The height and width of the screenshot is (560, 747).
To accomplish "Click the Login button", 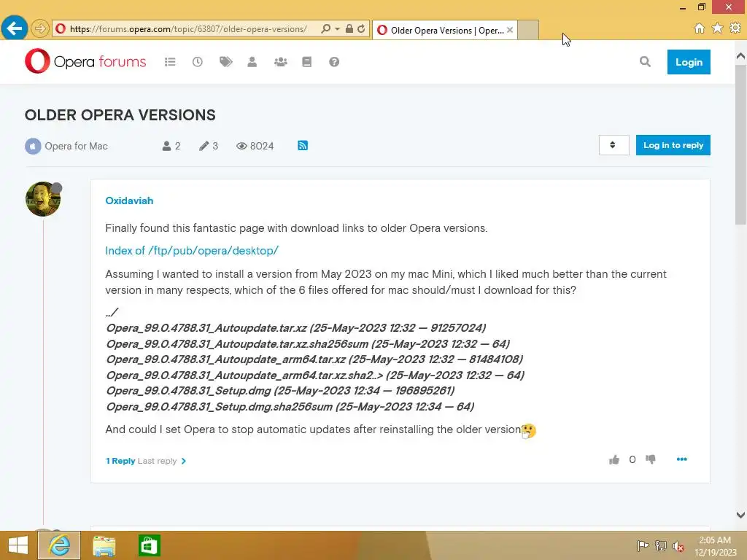I will pos(689,62).
